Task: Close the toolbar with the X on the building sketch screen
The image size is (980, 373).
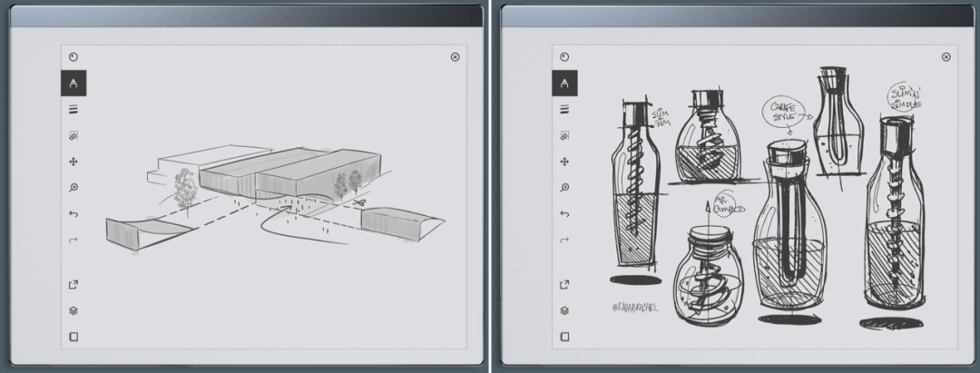Action: (455, 57)
